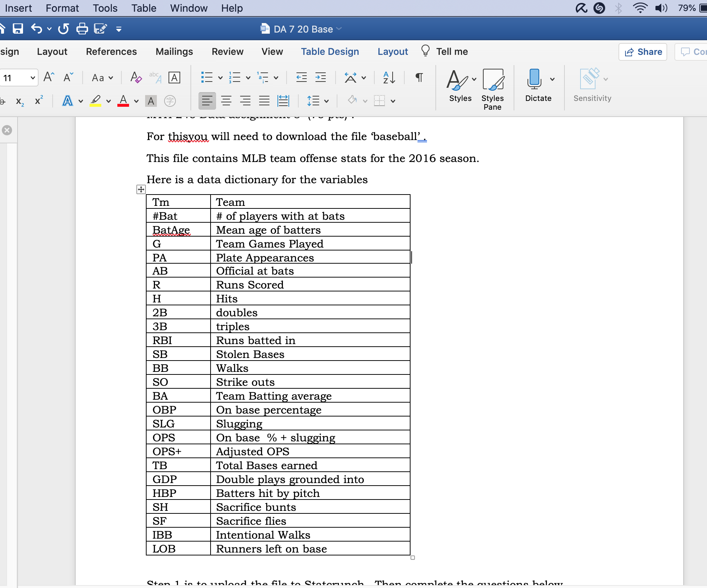The height and width of the screenshot is (588, 707).
Task: Click the table move handle to select the table
Action: (141, 189)
